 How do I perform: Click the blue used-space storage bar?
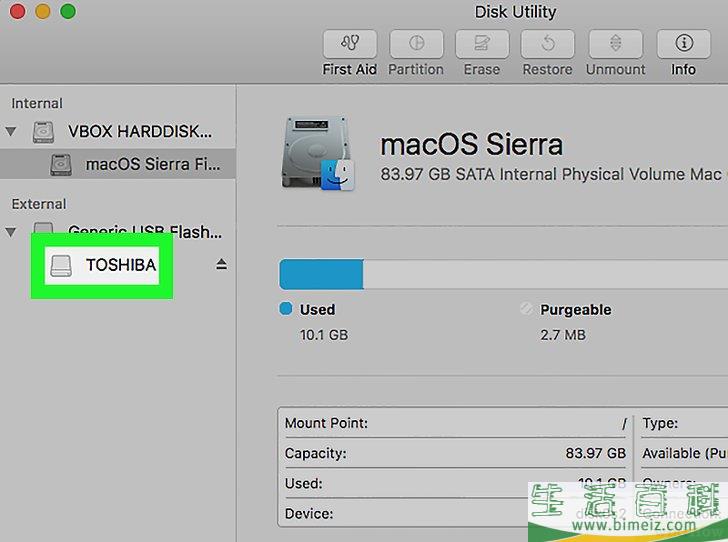321,274
